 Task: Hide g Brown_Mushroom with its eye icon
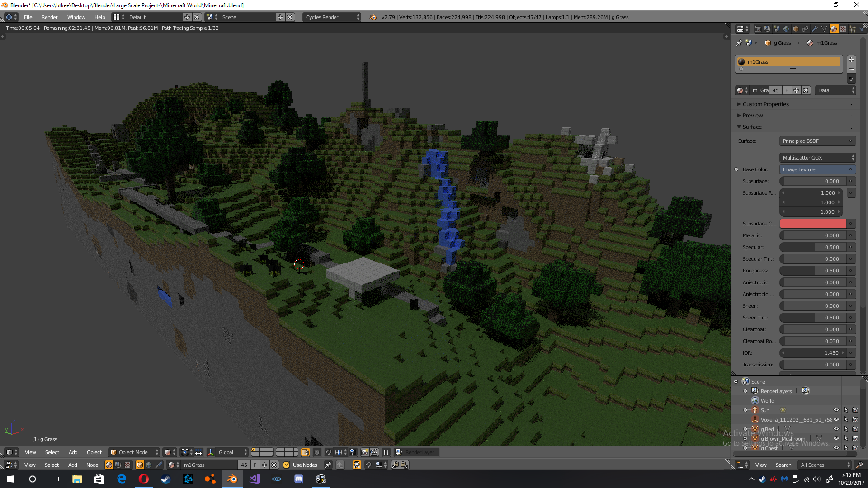point(836,439)
